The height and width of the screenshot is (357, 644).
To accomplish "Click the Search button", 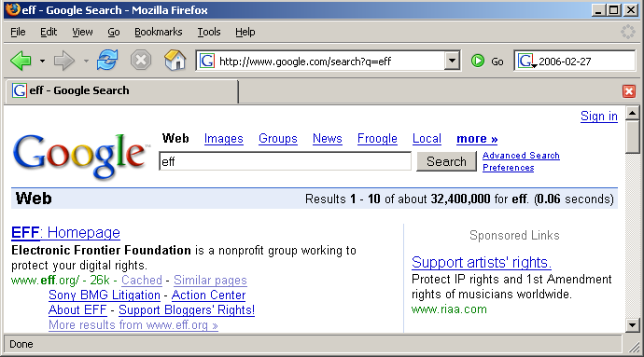I will (446, 161).
